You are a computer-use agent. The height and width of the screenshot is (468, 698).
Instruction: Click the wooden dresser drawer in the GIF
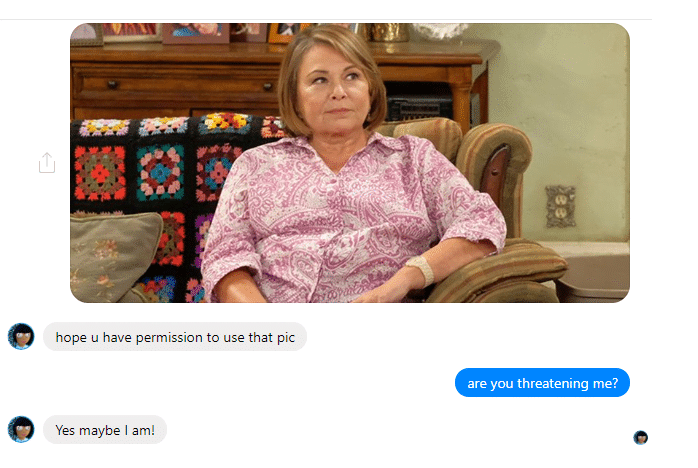point(178,85)
